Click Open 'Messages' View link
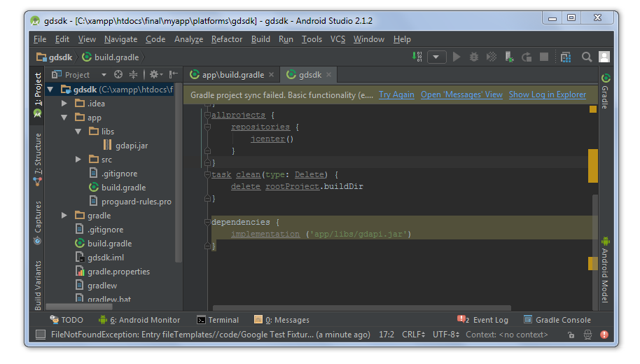640x364 pixels. click(461, 94)
